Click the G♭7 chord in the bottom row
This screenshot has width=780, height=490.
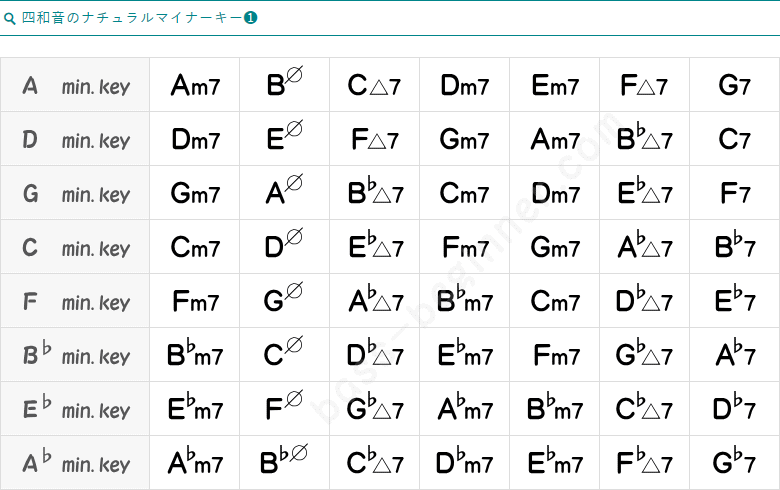[x=734, y=463]
